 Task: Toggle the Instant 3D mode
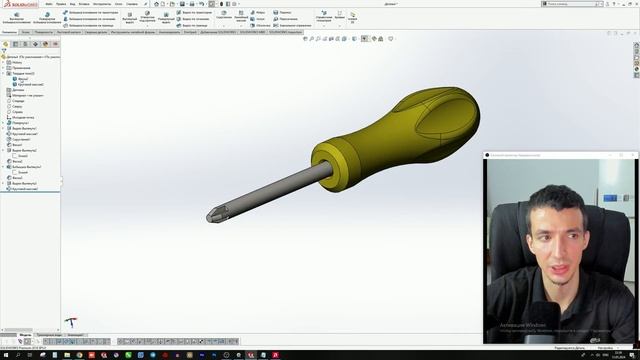353,17
